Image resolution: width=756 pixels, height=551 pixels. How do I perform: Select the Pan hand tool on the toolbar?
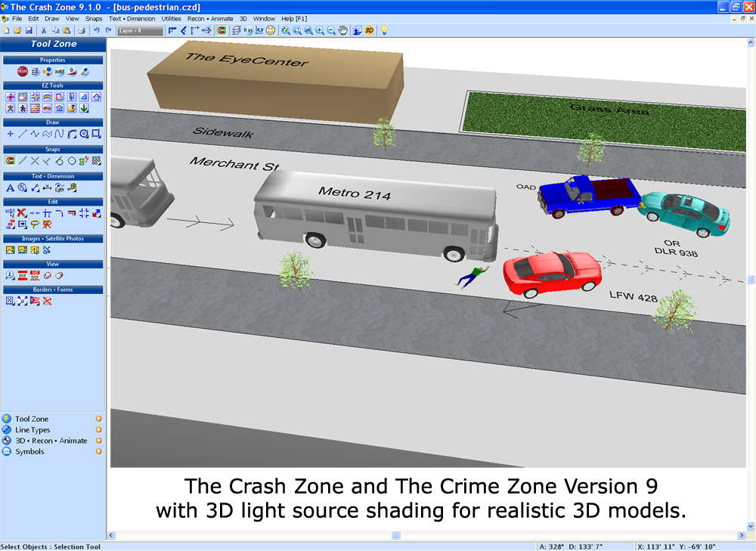click(342, 31)
